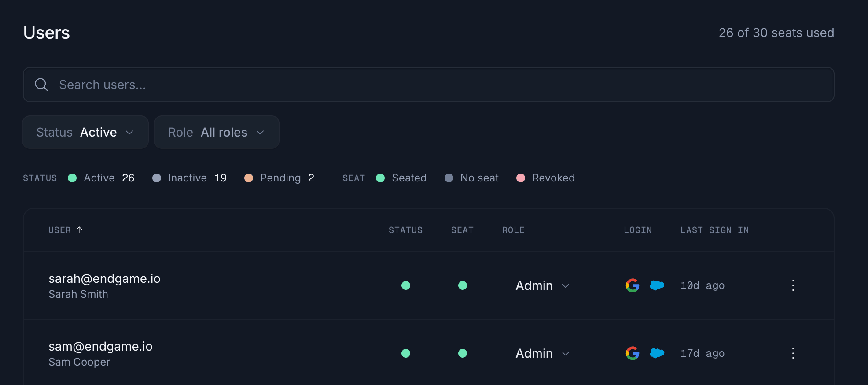The width and height of the screenshot is (868, 385).
Task: Click the Users page heading
Action: pyautogui.click(x=47, y=33)
